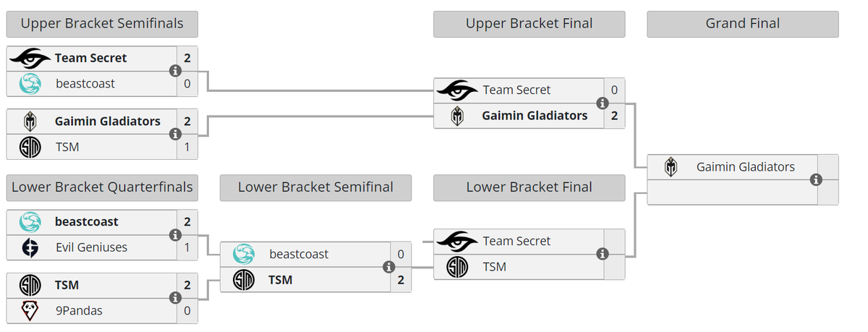Viewport: 868px width, 332px height.
Task: Open info icon in Lower Bracket Semifinal match
Action: (x=388, y=266)
